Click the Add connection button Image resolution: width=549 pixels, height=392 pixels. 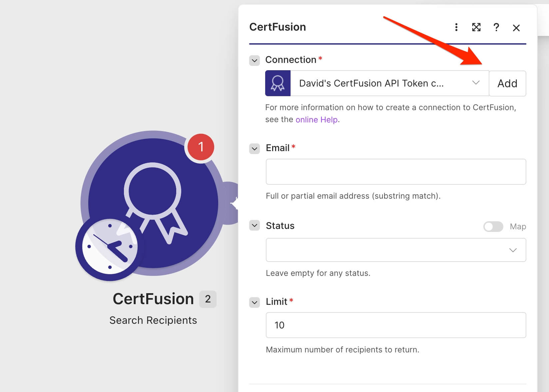(507, 84)
